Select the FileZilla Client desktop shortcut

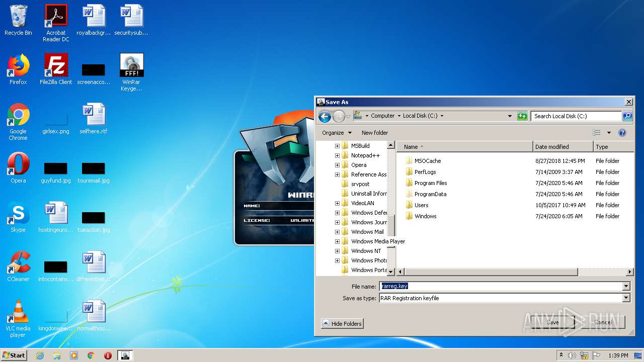point(56,69)
